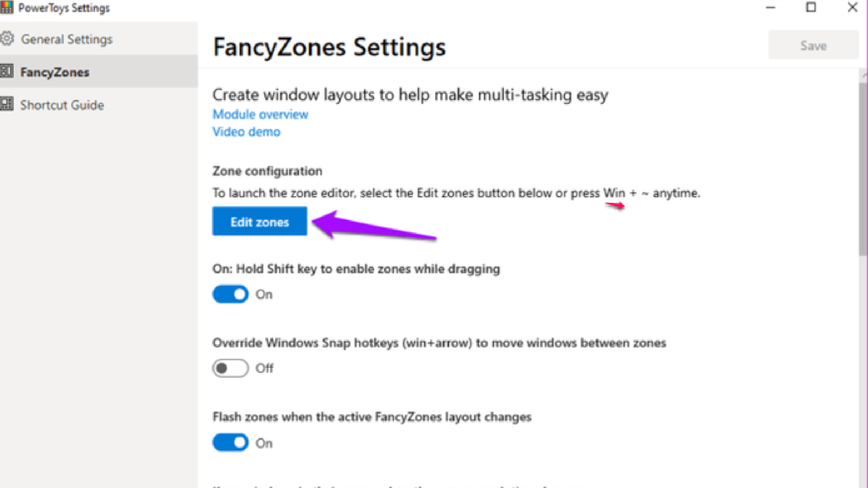Screen dimensions: 868x488
Task: Turn off Hold Shift key zones toggle
Action: click(230, 294)
